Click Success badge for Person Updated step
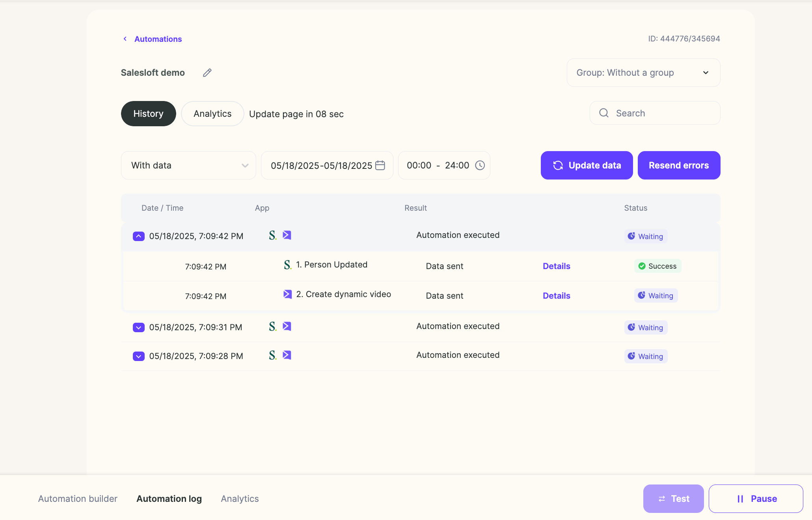812x520 pixels. pos(657,266)
